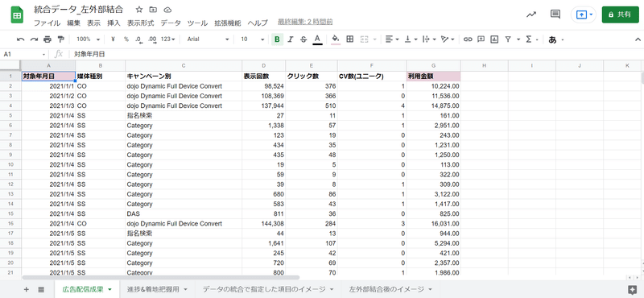
Task: Click the move-to-folder icon
Action: click(153, 10)
